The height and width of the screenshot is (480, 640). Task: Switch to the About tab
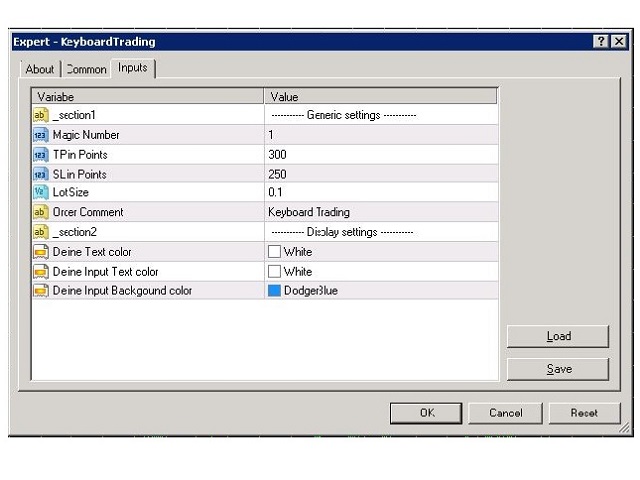[x=40, y=69]
